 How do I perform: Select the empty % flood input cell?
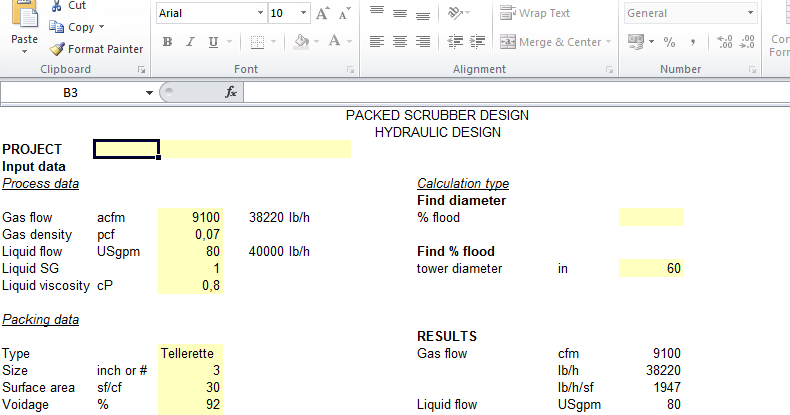(x=651, y=217)
